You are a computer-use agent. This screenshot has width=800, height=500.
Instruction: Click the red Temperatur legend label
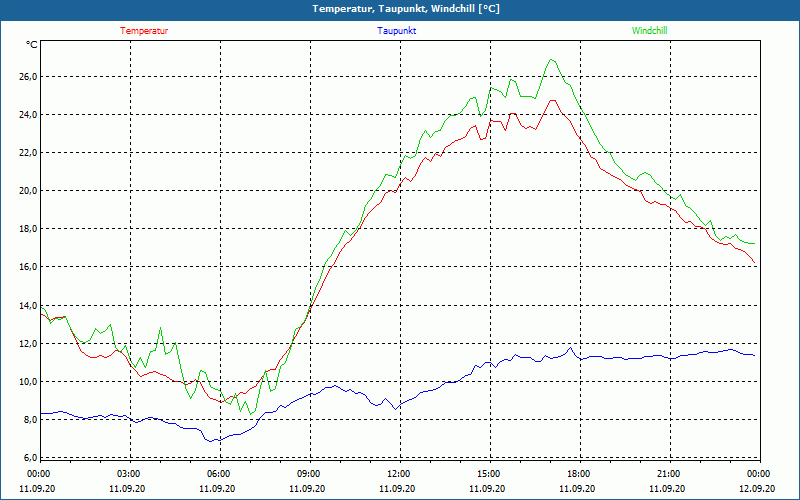click(x=144, y=31)
